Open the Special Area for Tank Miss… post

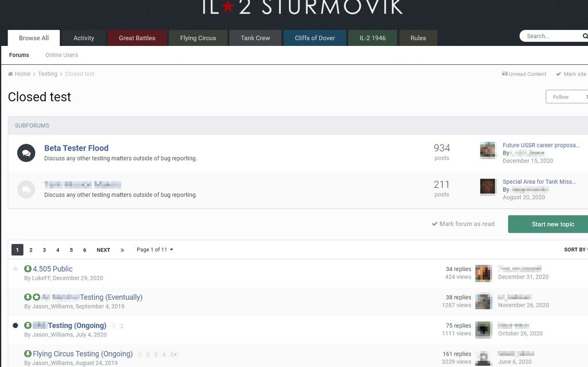pos(539,181)
